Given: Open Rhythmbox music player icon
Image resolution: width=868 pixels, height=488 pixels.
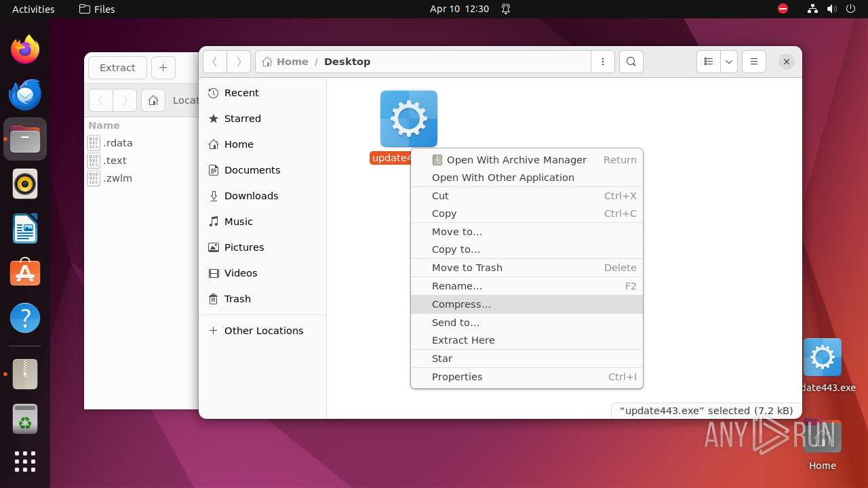Looking at the screenshot, I should (x=25, y=184).
